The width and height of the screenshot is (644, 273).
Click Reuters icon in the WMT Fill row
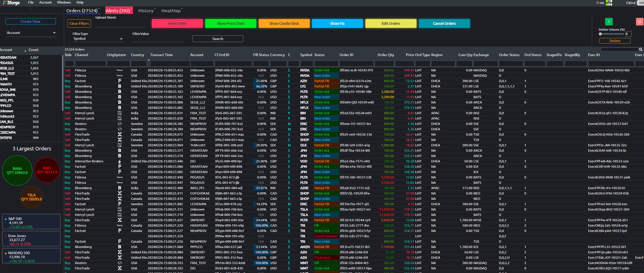coord(120,263)
